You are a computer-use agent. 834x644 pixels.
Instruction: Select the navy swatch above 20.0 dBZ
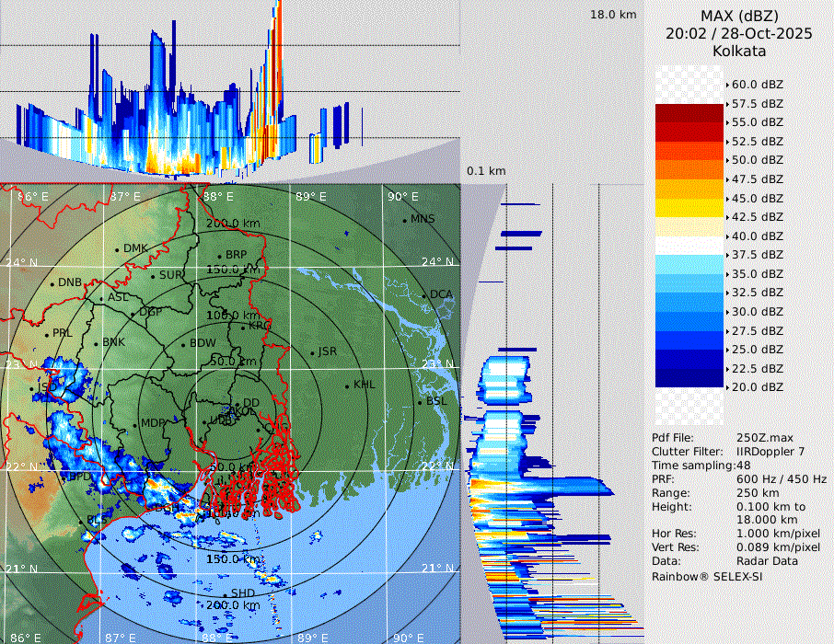pos(689,377)
